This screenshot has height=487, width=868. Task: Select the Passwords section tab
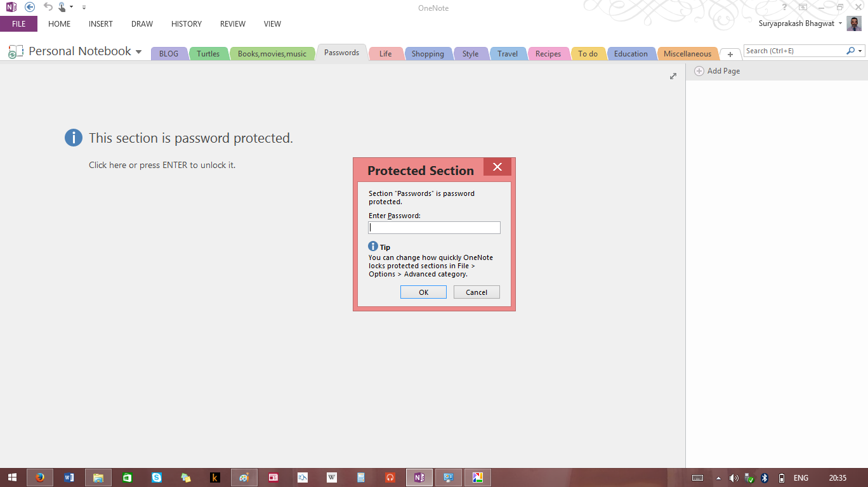pos(341,53)
